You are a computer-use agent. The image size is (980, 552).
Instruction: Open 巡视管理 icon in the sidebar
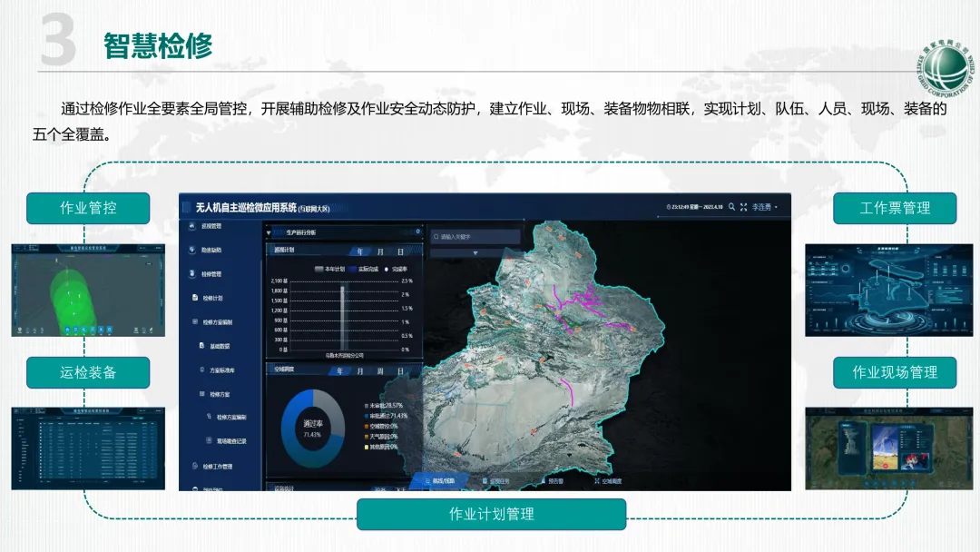(x=191, y=226)
